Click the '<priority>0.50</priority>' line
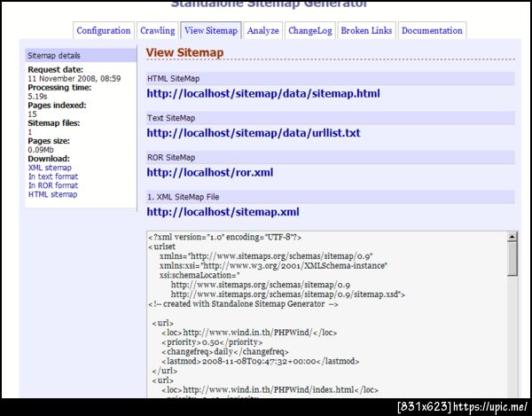Image resolution: width=532 pixels, height=416 pixels. click(212, 342)
